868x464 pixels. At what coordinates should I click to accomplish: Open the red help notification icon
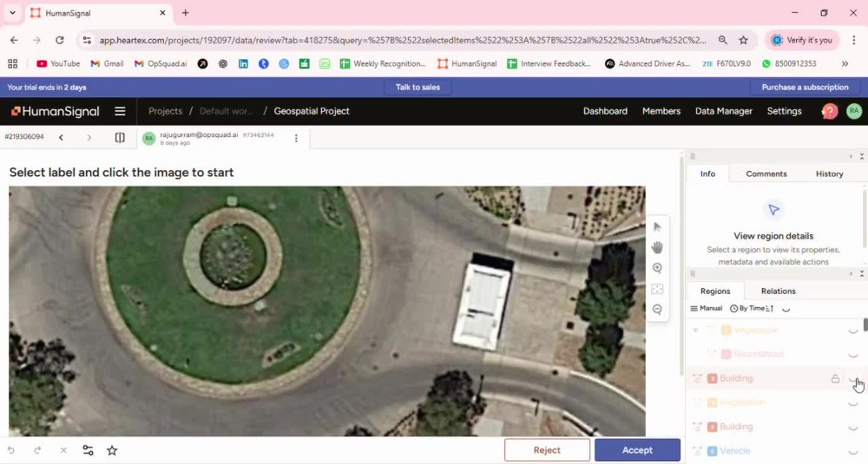(829, 111)
